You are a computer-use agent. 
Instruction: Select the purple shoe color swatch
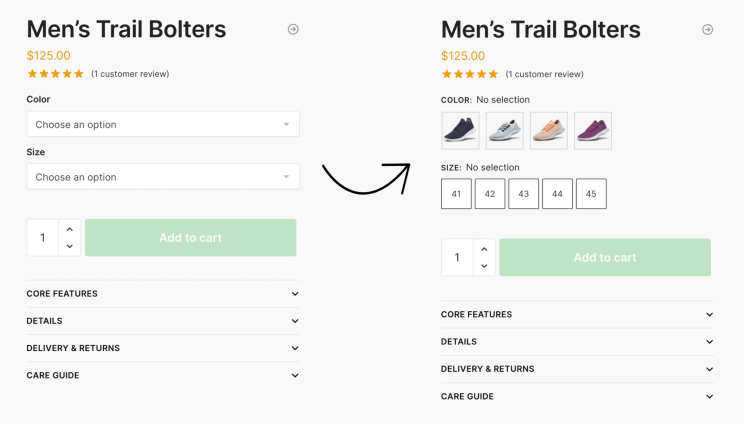(x=593, y=130)
